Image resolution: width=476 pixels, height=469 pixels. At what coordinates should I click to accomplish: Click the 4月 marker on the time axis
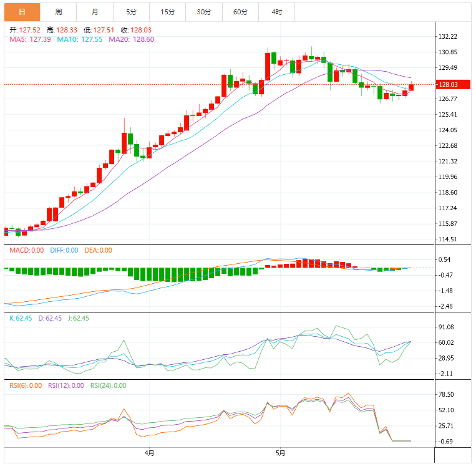pyautogui.click(x=149, y=453)
